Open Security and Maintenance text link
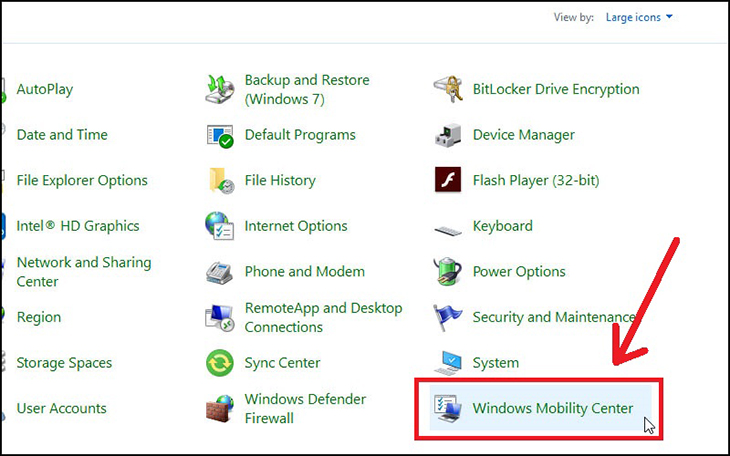 (554, 317)
